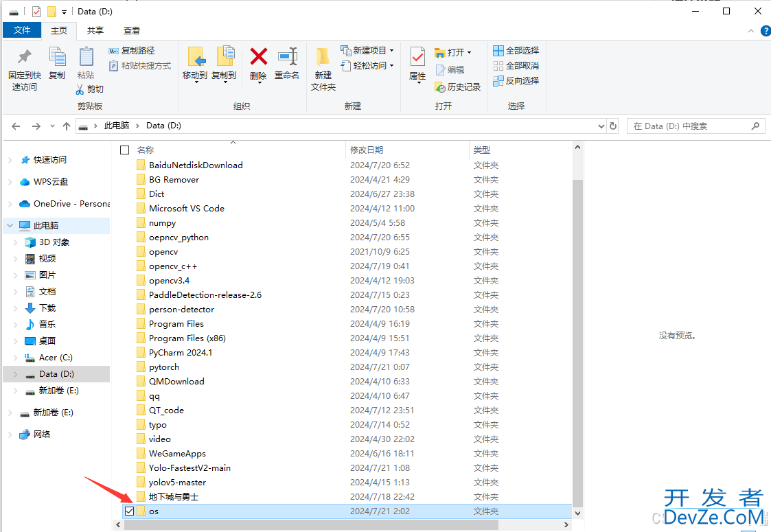Viewport: 771px width, 532px height.
Task: Click Copy path (复制路径)
Action: click(x=132, y=51)
